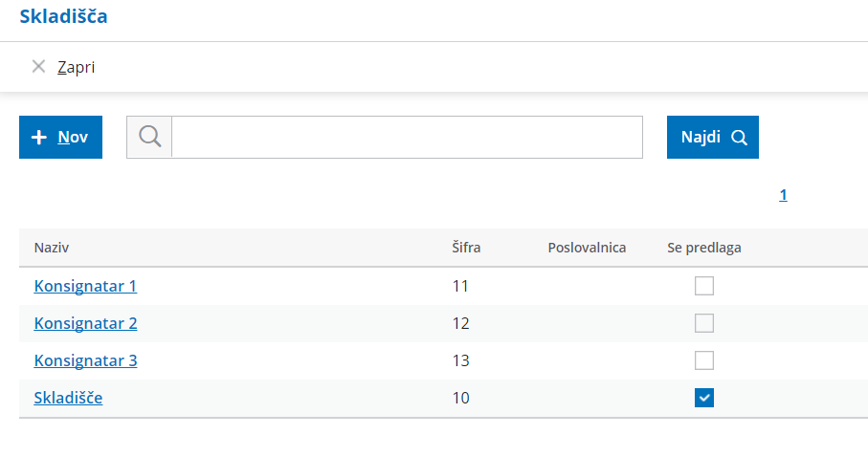Click the X icon next to Zapri
The width and height of the screenshot is (868, 457).
(x=38, y=67)
